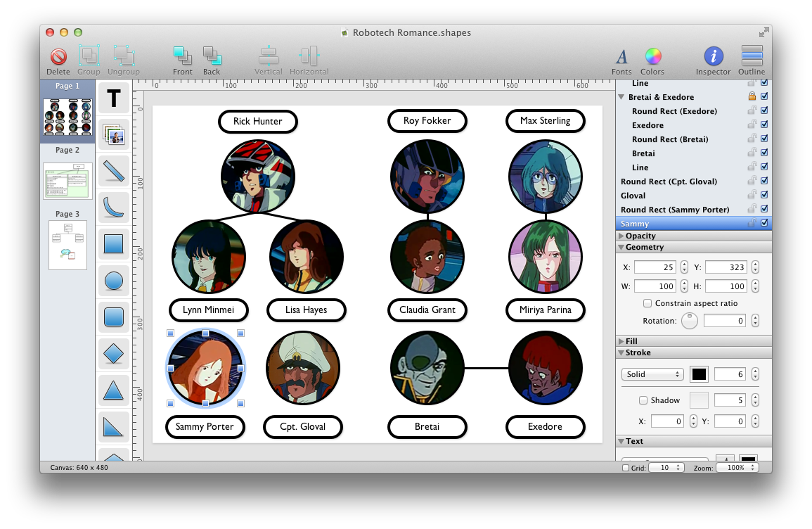Open the Solid stroke style dropdown

pos(652,374)
